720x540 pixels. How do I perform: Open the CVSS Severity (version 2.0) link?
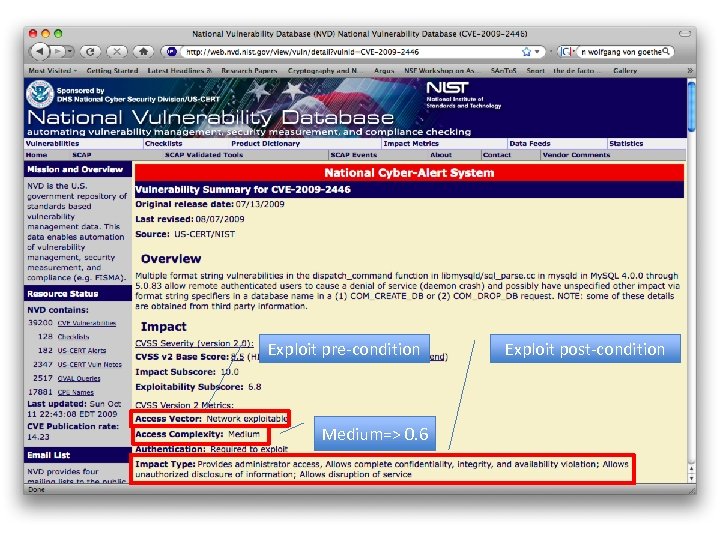(194, 343)
